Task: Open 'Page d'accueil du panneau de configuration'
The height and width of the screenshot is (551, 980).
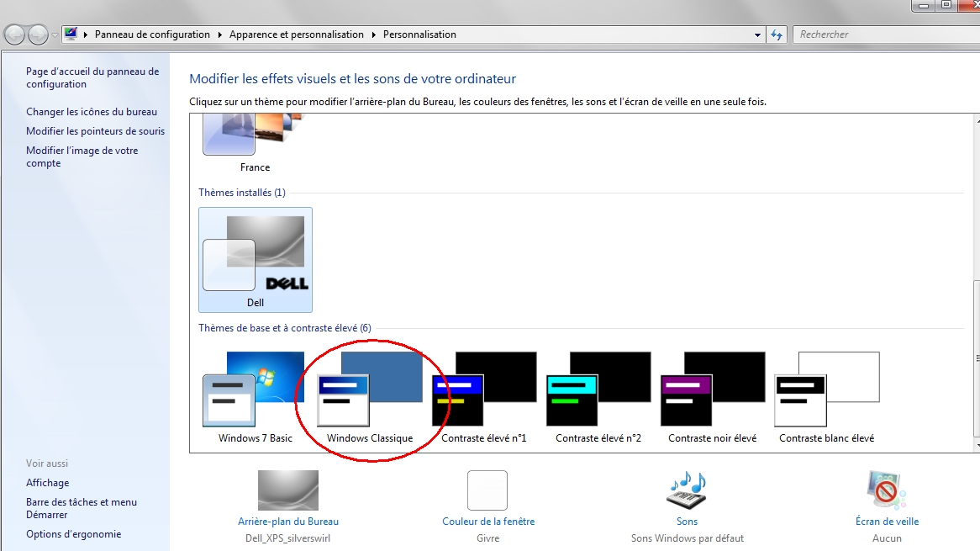Action: click(92, 77)
